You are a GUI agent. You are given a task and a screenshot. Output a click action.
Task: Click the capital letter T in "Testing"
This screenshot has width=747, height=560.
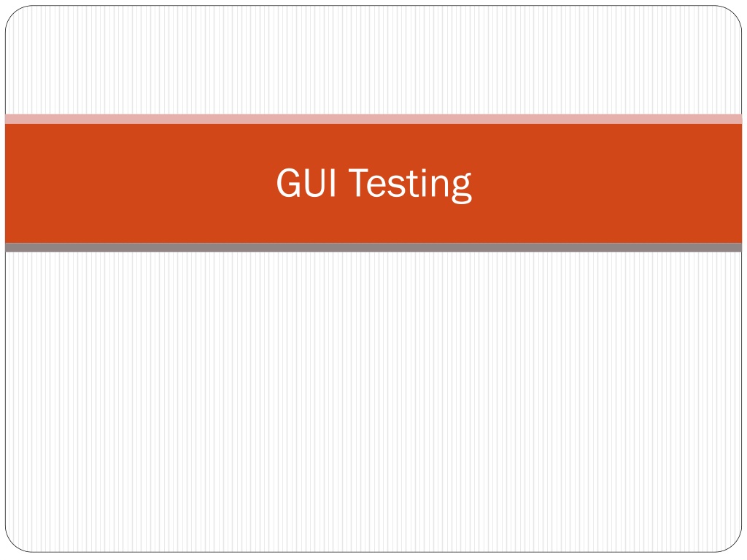357,182
